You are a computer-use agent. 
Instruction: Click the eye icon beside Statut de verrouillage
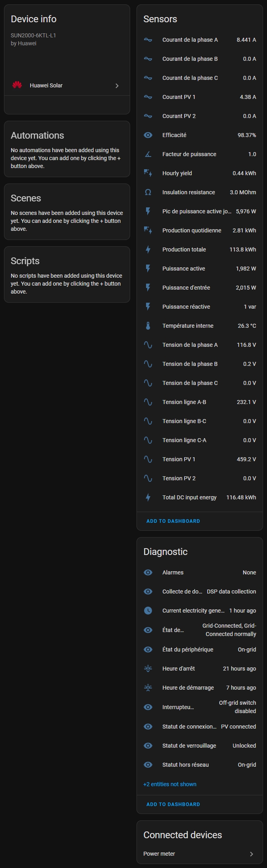point(148,746)
